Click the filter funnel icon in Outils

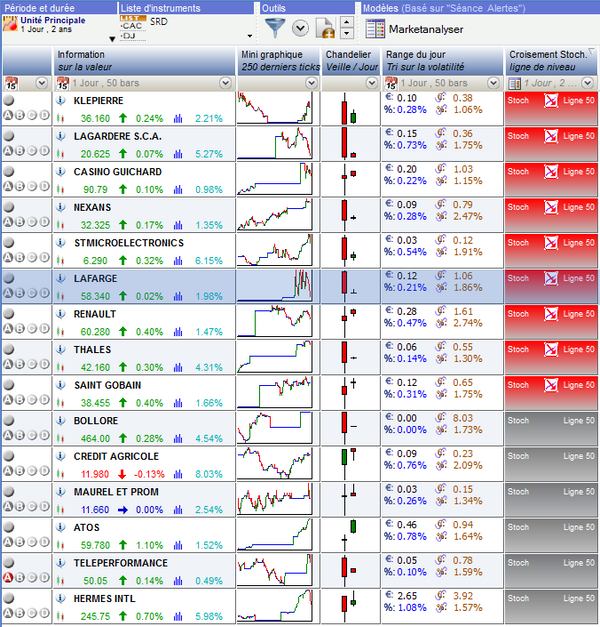point(275,28)
